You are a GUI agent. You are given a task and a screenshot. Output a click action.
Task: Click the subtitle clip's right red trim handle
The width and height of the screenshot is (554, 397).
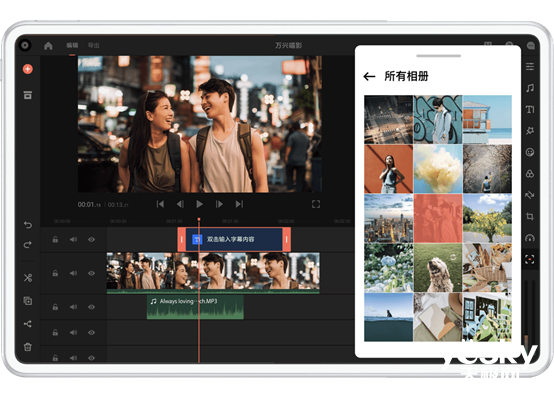pyautogui.click(x=287, y=239)
